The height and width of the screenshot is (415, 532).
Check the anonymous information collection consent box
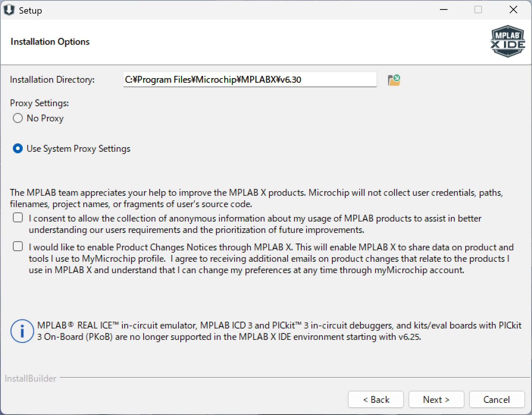18,218
